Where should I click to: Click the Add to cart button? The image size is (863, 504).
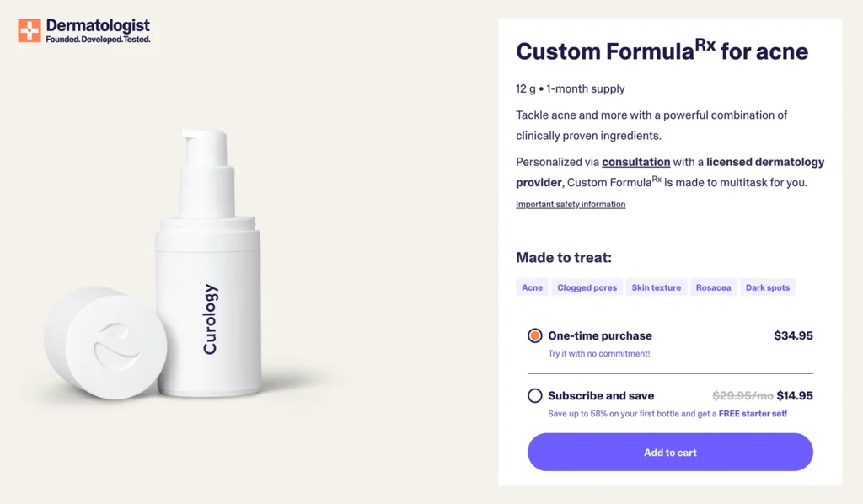pos(669,452)
